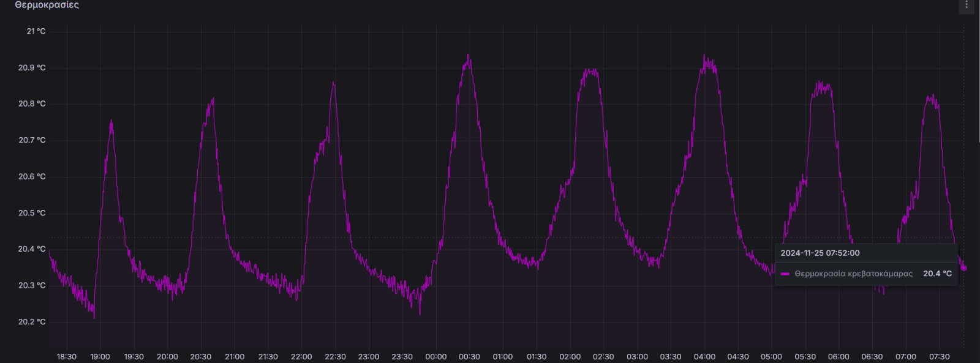980x363 pixels.
Task: Click the 20.9 °C y-axis label
Action: click(x=32, y=68)
